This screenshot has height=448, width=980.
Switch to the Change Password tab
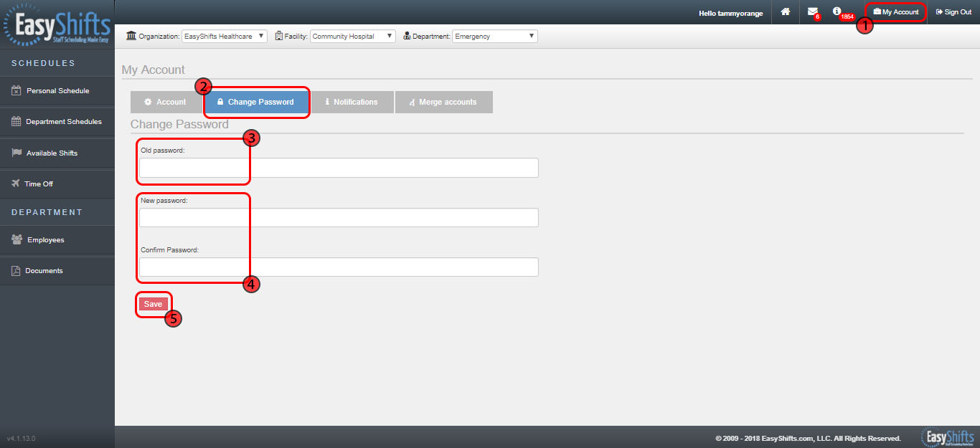click(255, 102)
